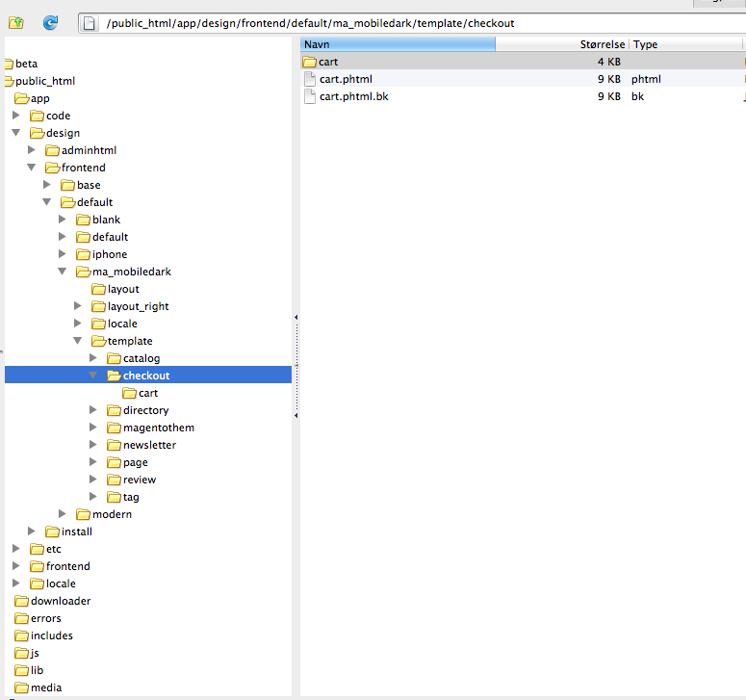The width and height of the screenshot is (746, 700).
Task: Select the directory folder
Action: point(138,410)
